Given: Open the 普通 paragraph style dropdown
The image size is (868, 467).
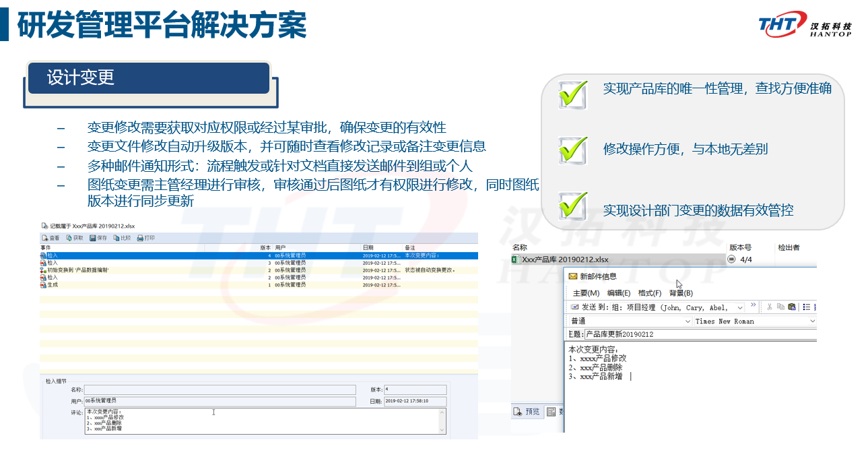Looking at the screenshot, I should pos(688,321).
